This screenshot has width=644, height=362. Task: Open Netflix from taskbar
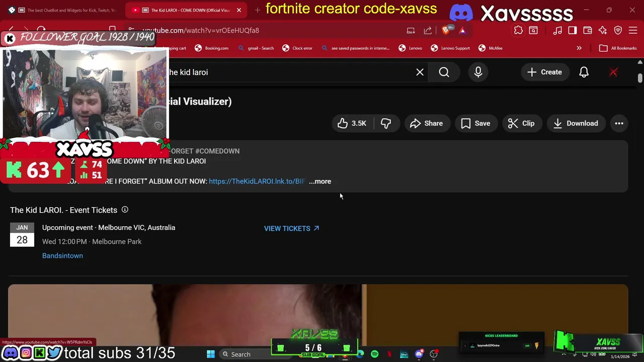pyautogui.click(x=389, y=354)
